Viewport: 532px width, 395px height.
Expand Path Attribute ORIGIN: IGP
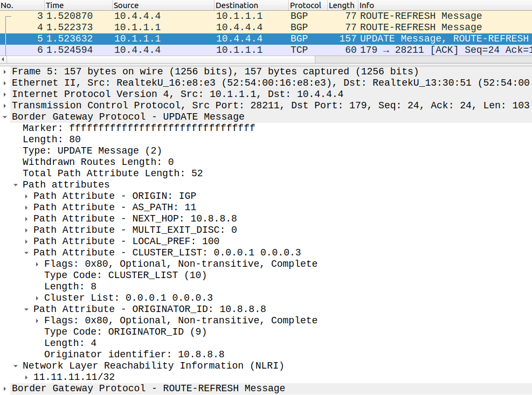[x=26, y=196]
